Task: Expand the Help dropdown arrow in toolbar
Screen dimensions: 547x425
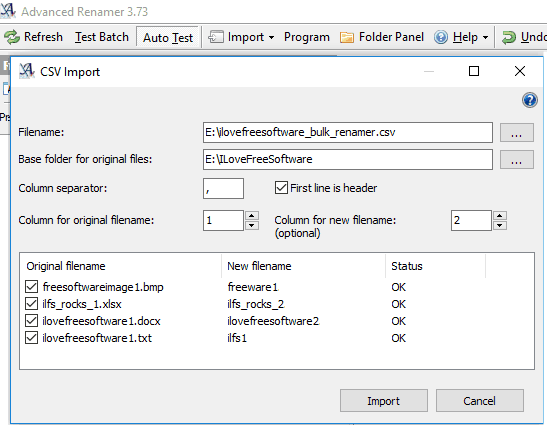Action: 485,37
